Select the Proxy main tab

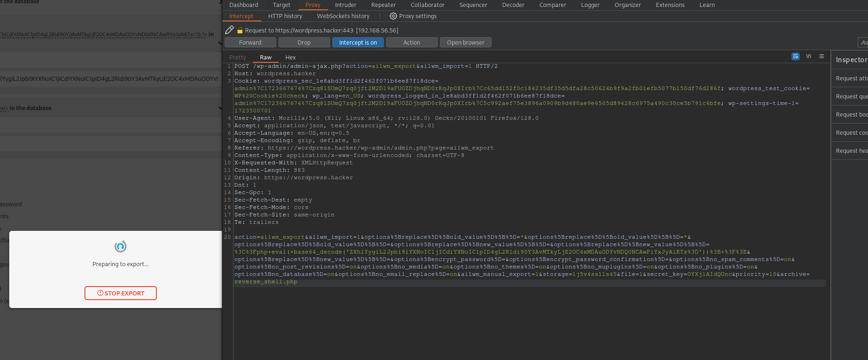click(313, 5)
